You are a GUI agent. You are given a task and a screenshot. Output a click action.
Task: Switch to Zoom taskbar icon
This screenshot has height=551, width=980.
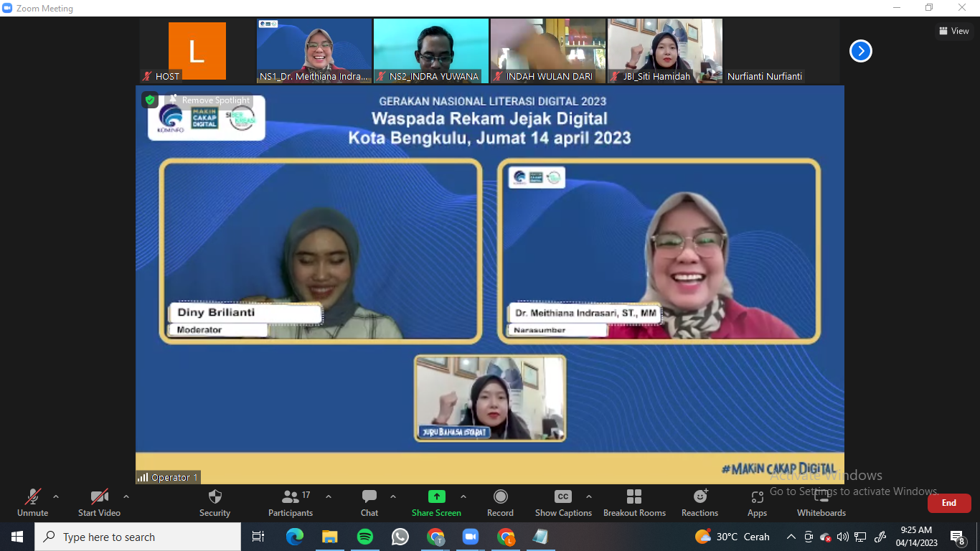point(470,537)
